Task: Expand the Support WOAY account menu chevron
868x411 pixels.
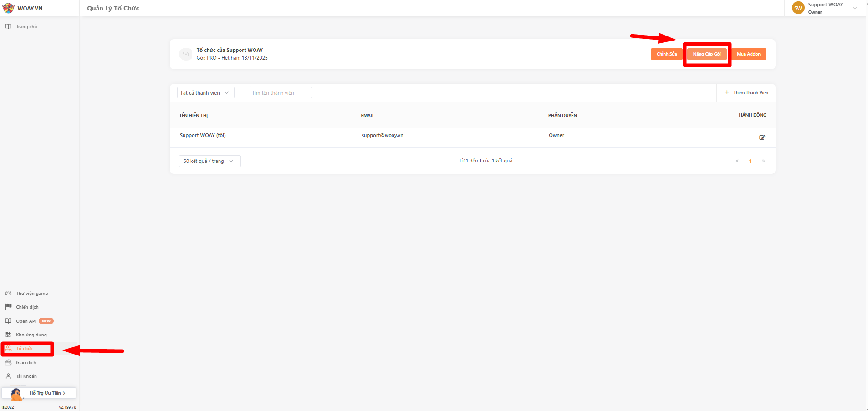Action: (x=855, y=8)
